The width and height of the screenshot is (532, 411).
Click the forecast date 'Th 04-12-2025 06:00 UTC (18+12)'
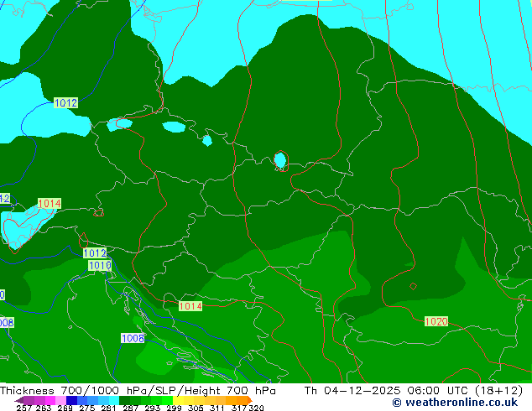pyautogui.click(x=413, y=391)
